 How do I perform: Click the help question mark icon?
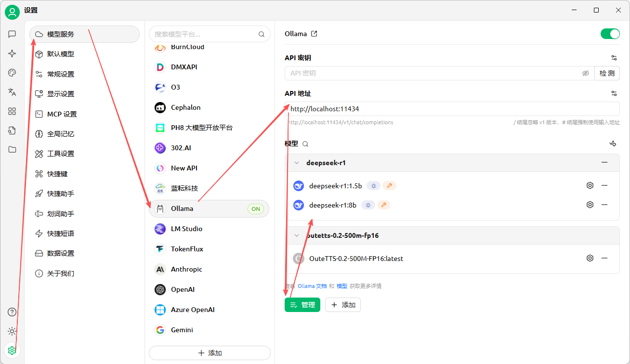[x=12, y=312]
